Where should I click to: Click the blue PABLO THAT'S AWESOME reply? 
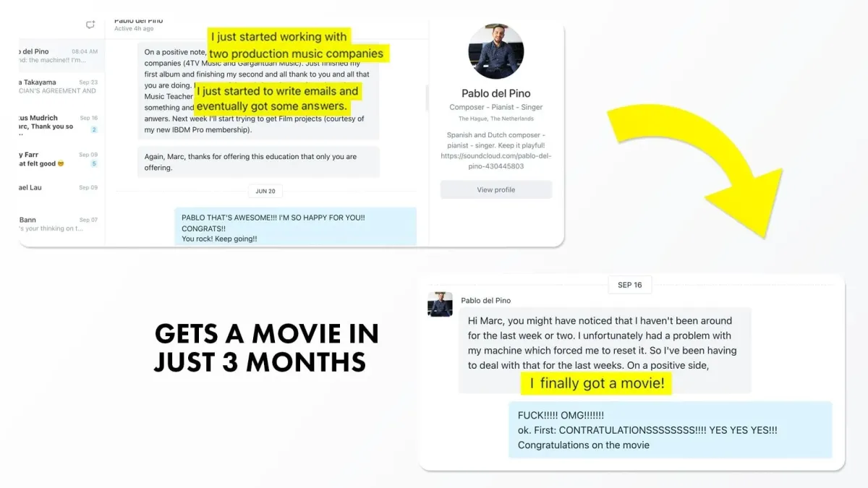[295, 226]
